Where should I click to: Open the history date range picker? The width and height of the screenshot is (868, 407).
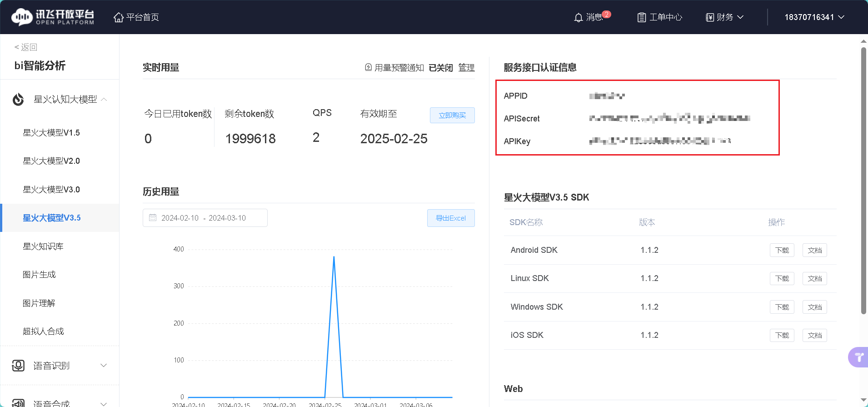click(205, 218)
